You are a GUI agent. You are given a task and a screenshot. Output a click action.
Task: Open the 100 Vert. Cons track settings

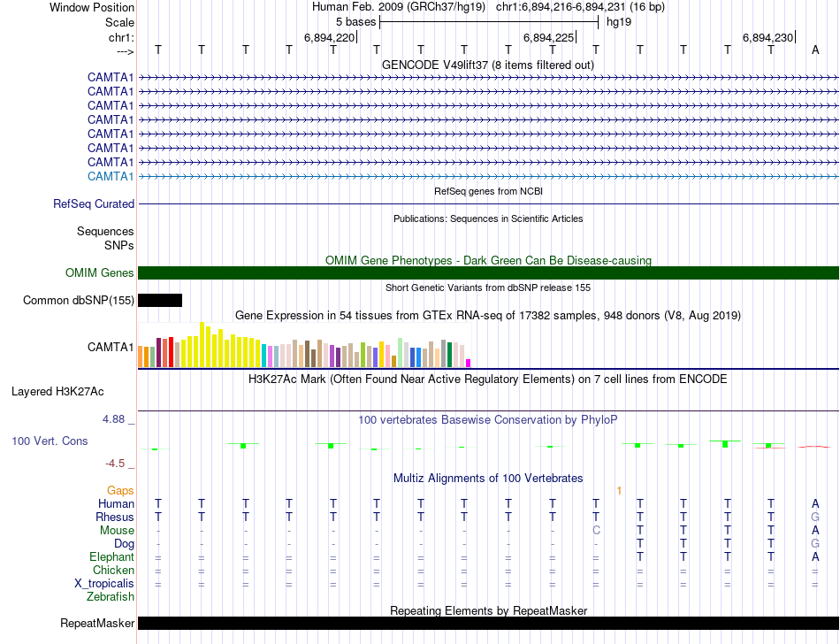pyautogui.click(x=50, y=441)
